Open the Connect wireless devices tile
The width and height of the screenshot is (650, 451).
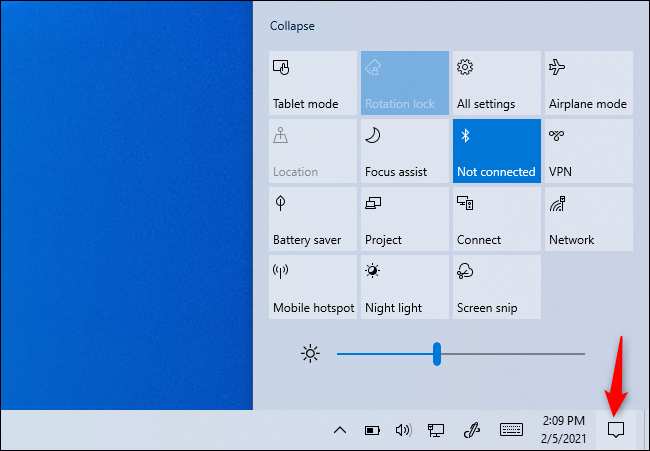click(x=496, y=220)
